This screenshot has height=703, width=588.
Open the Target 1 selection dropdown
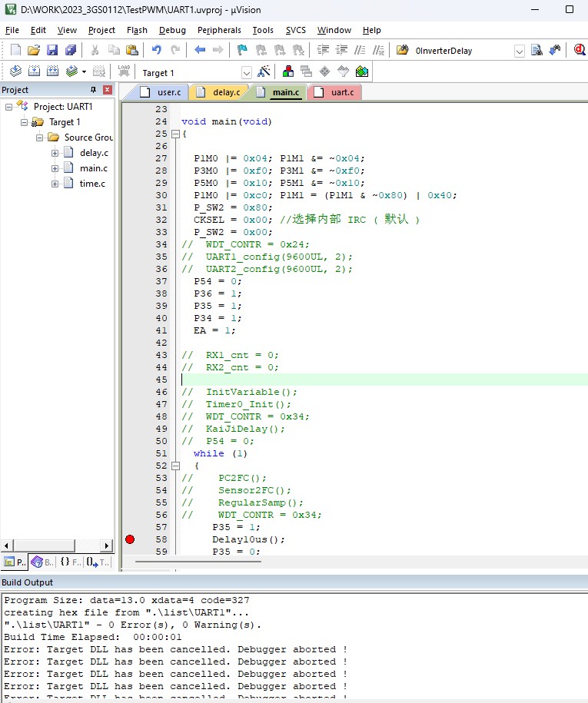(246, 73)
